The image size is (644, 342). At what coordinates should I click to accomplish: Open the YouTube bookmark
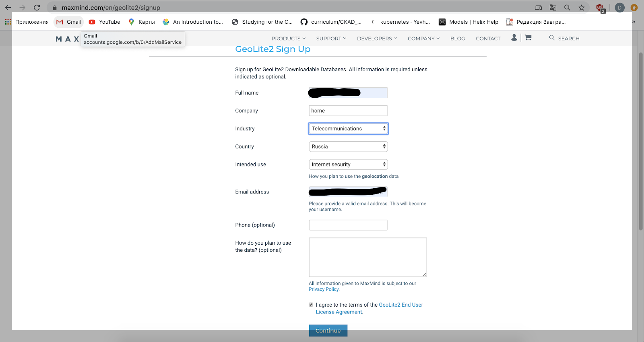pos(105,22)
